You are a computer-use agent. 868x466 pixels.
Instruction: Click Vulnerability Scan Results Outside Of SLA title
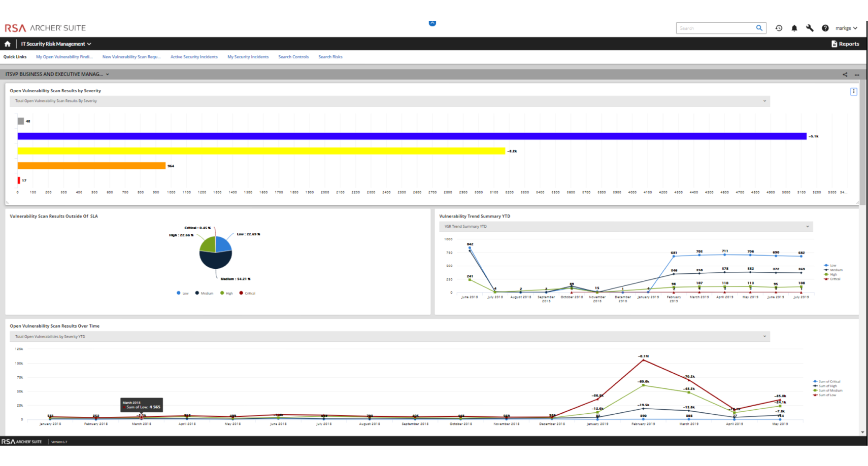(x=54, y=216)
